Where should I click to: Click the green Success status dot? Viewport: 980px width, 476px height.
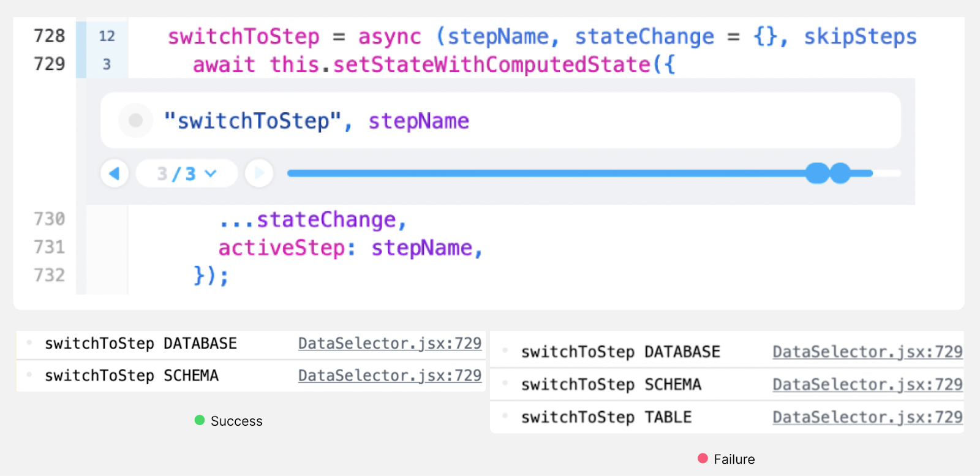coord(200,420)
